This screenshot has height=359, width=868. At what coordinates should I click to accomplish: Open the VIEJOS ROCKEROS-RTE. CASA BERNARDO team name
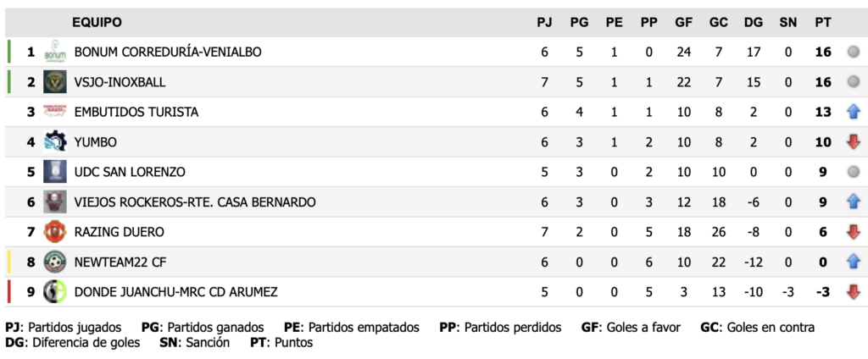point(195,202)
